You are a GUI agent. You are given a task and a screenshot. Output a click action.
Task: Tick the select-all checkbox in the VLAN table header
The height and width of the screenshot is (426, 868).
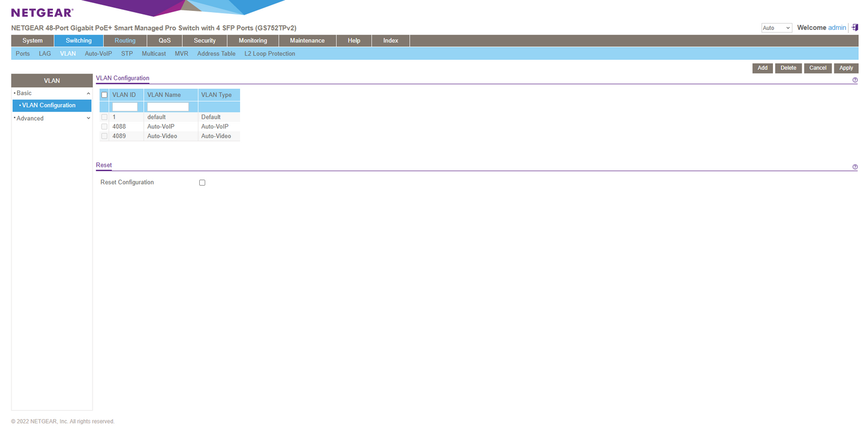[104, 95]
